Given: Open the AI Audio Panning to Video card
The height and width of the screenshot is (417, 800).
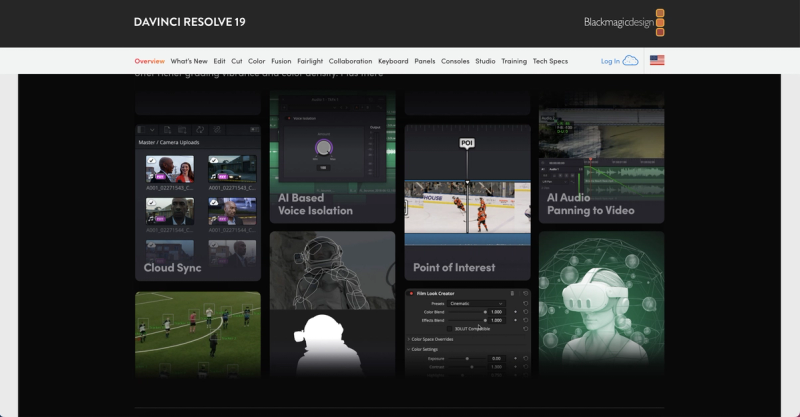Looking at the screenshot, I should tap(602, 157).
